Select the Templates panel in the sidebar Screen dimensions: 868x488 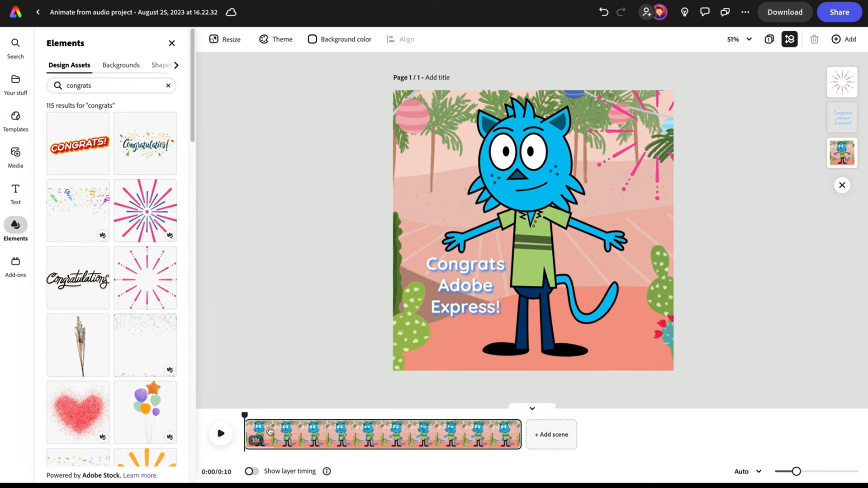pyautogui.click(x=15, y=121)
